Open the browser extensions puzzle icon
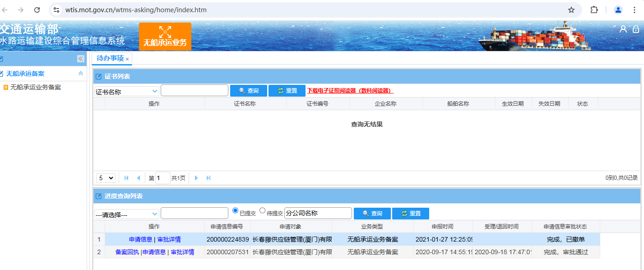 point(594,10)
